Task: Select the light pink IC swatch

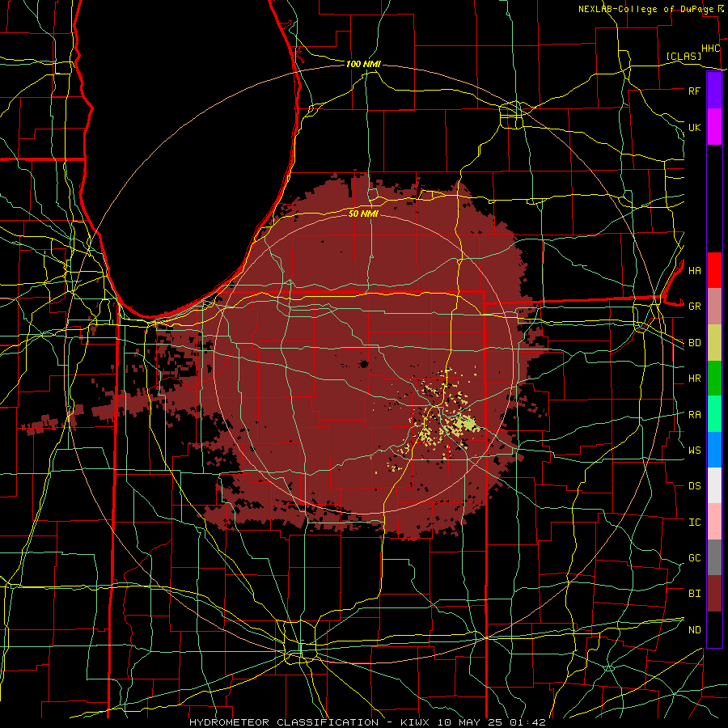Action: (x=714, y=522)
